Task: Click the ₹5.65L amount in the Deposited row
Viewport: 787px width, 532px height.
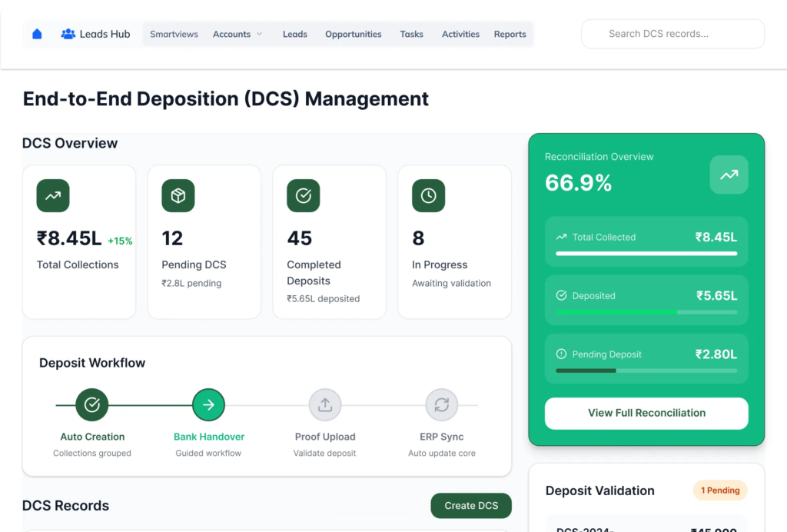Action: tap(717, 296)
